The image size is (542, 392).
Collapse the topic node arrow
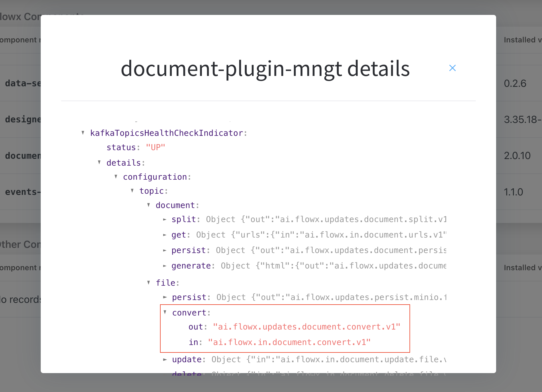pos(132,191)
